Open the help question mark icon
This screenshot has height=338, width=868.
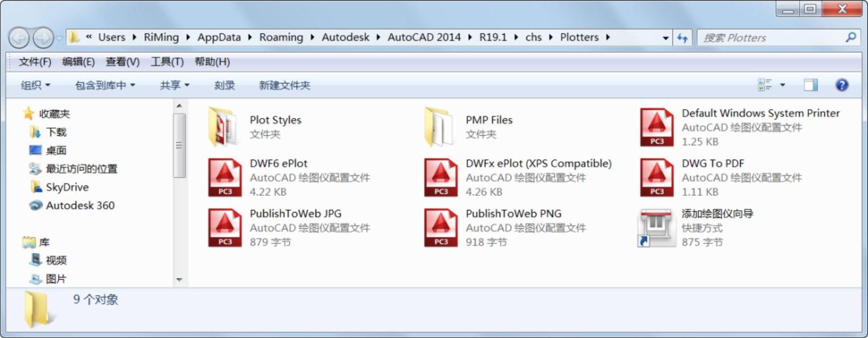coord(842,85)
